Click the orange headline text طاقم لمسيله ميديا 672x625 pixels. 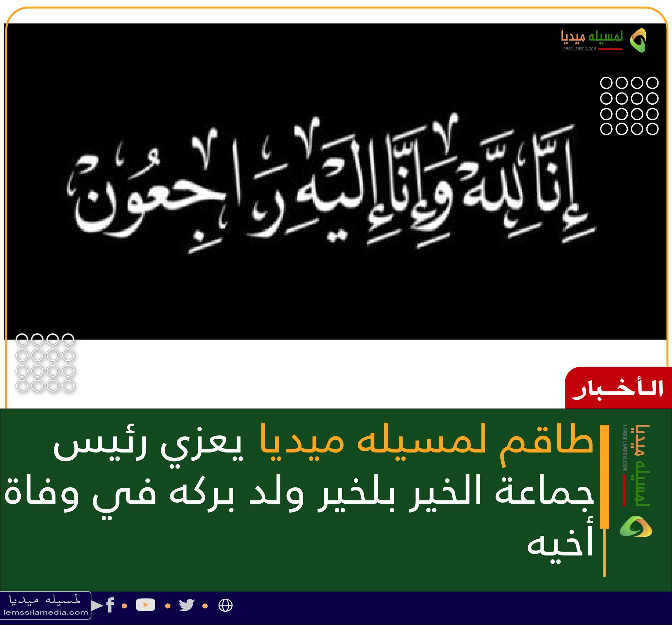(427, 443)
